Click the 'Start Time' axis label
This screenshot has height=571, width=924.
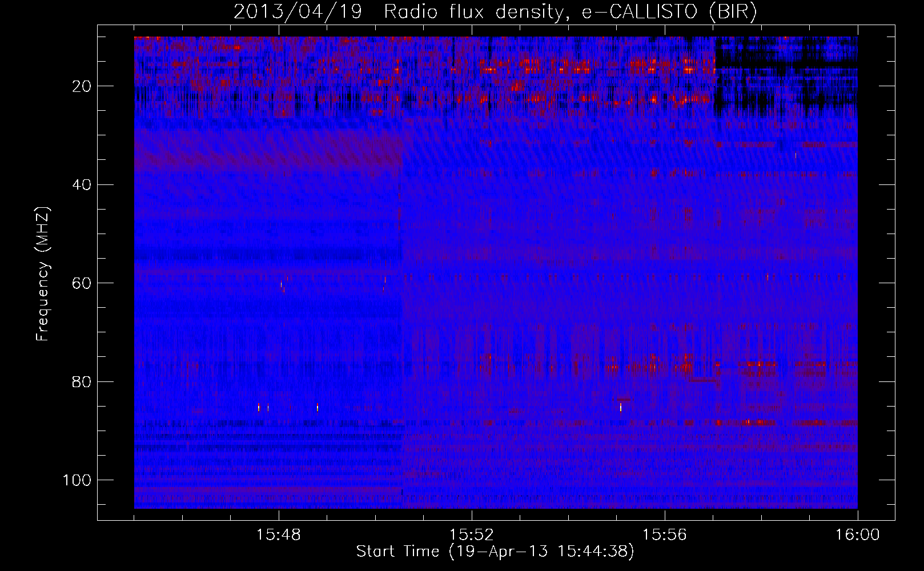pos(495,552)
